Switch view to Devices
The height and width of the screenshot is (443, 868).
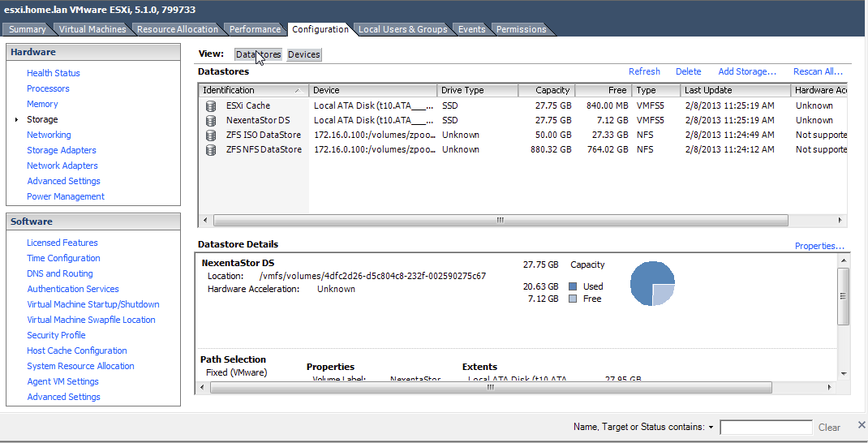[x=304, y=54]
